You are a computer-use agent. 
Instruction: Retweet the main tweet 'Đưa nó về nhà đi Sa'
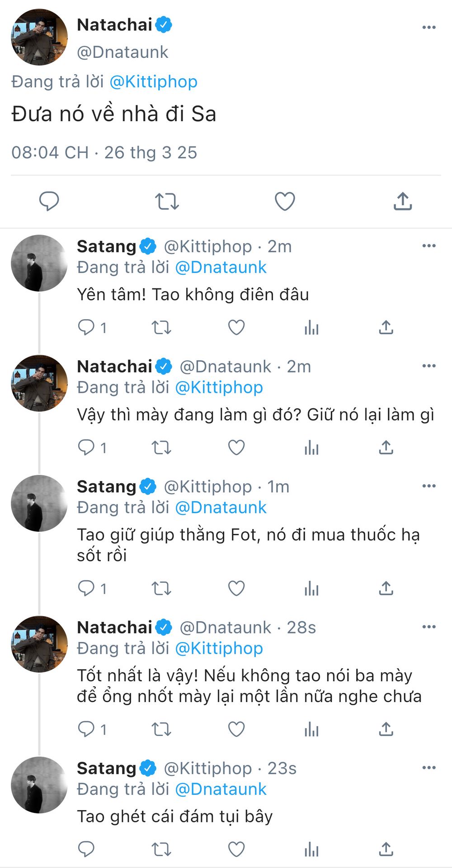[167, 201]
